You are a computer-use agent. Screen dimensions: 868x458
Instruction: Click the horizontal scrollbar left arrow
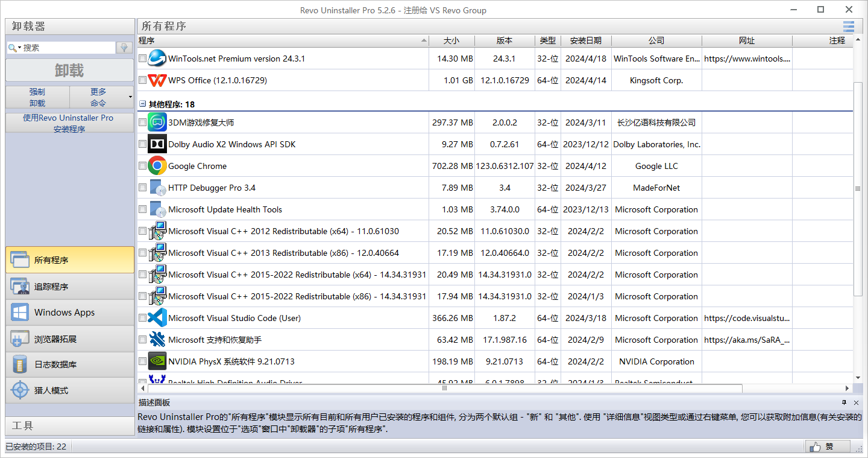[142, 389]
